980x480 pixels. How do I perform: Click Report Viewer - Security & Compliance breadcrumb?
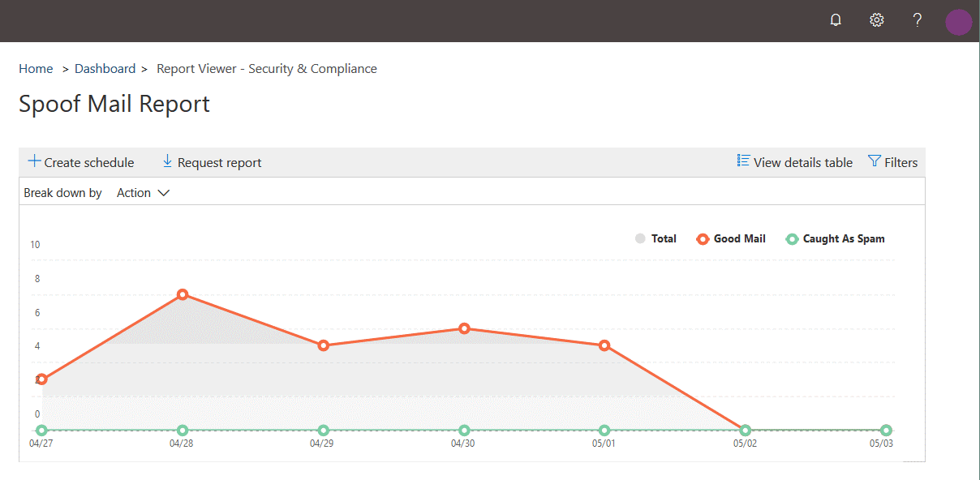coord(266,69)
